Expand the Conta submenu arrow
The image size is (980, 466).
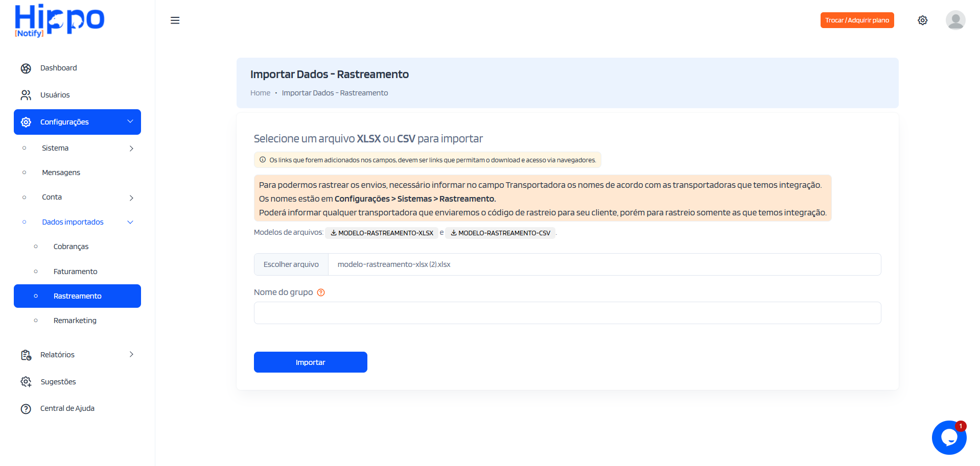click(131, 198)
